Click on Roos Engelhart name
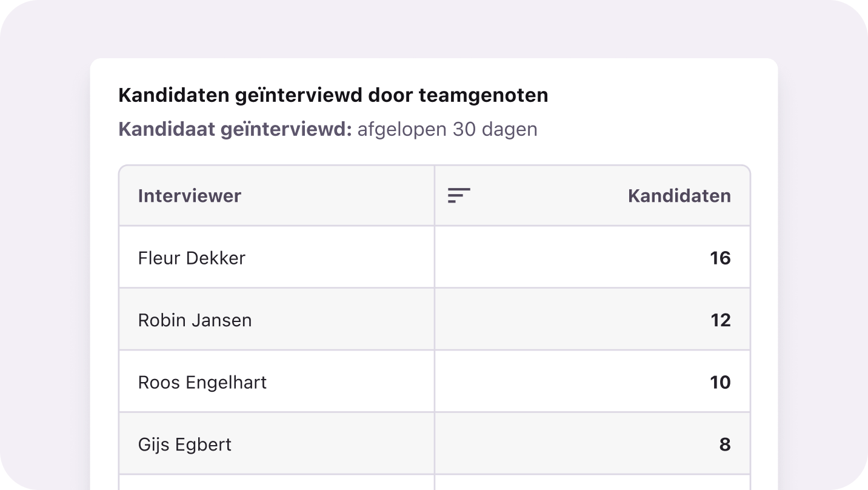 click(x=202, y=383)
